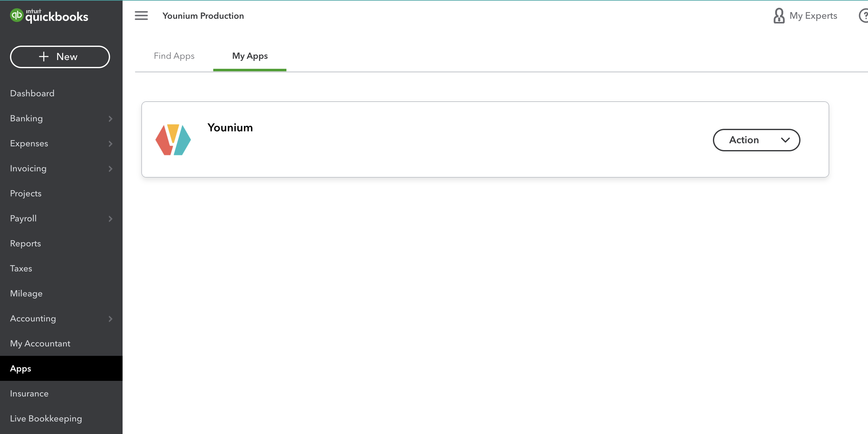Screen dimensions: 868x434
Task: Switch to the Find Apps tab
Action: pyautogui.click(x=174, y=56)
